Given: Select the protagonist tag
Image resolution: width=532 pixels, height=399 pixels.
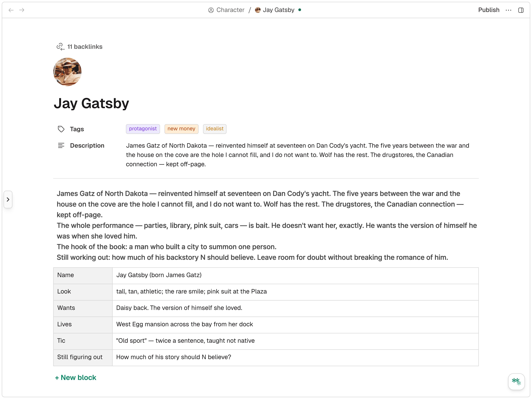Looking at the screenshot, I should click(143, 129).
